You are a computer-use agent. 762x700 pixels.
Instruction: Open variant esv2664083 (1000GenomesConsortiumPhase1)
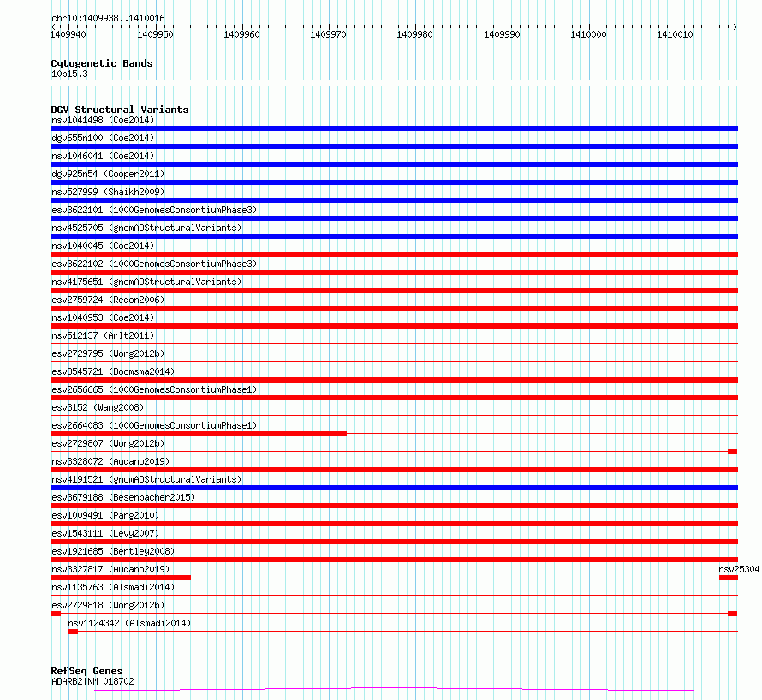[154, 425]
